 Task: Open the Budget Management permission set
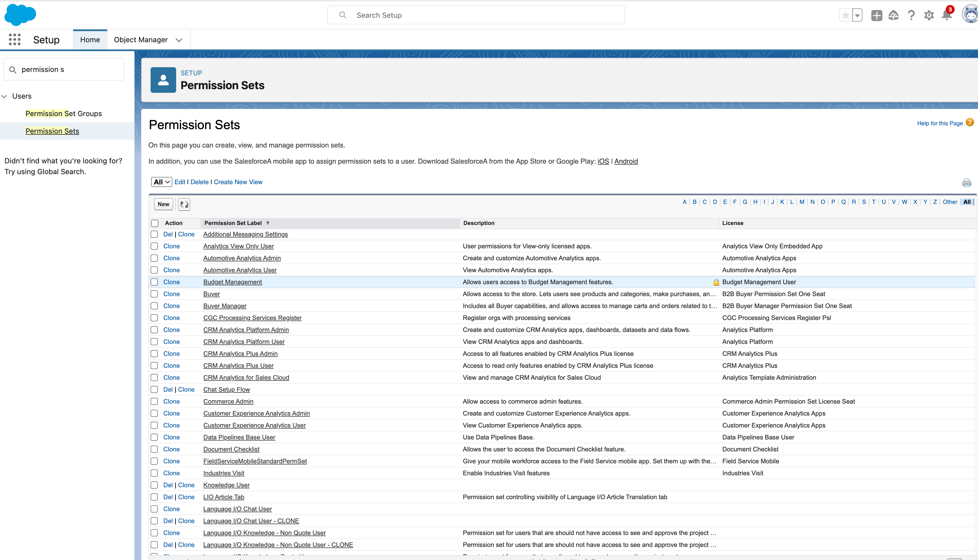[x=233, y=282]
